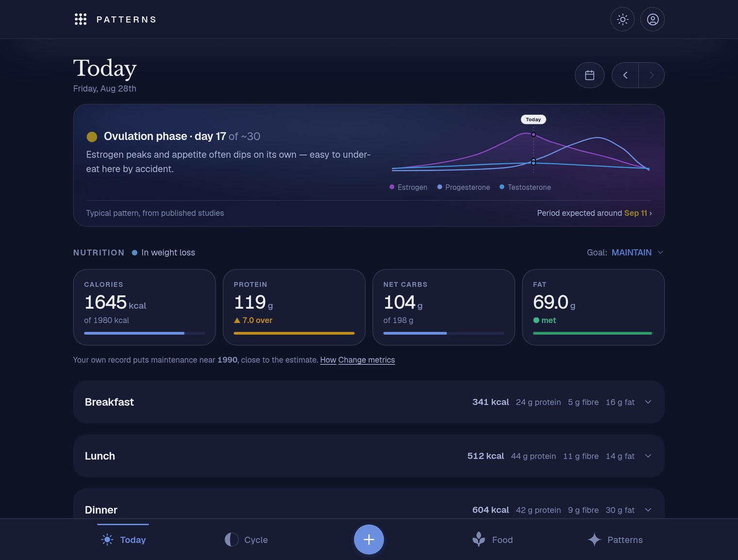Expand the Dinner meal chevron

(x=648, y=510)
